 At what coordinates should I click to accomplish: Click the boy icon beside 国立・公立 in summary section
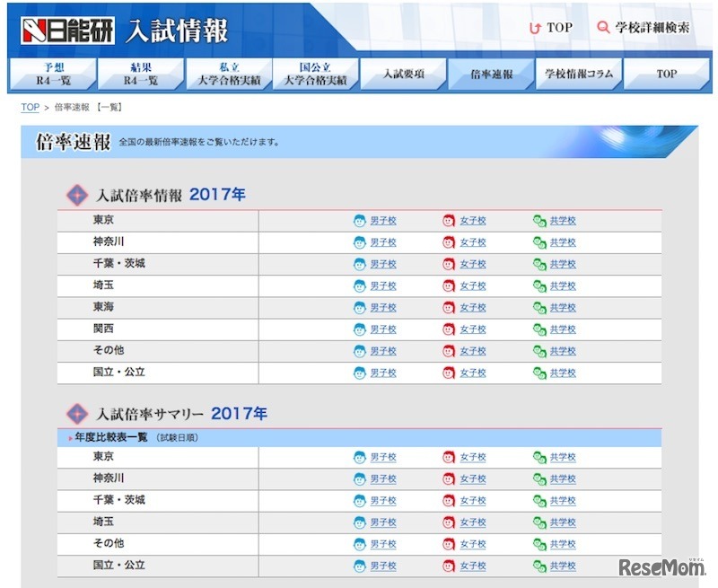[358, 566]
